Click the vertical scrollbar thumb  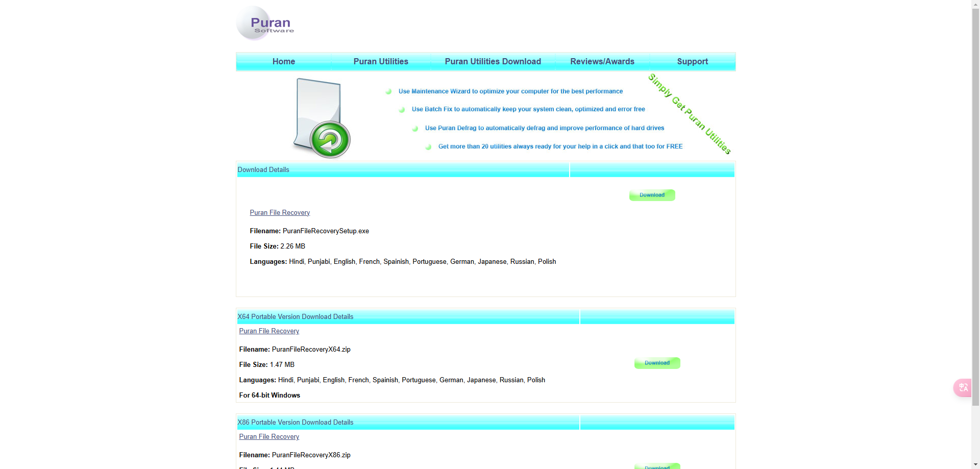(x=975, y=207)
